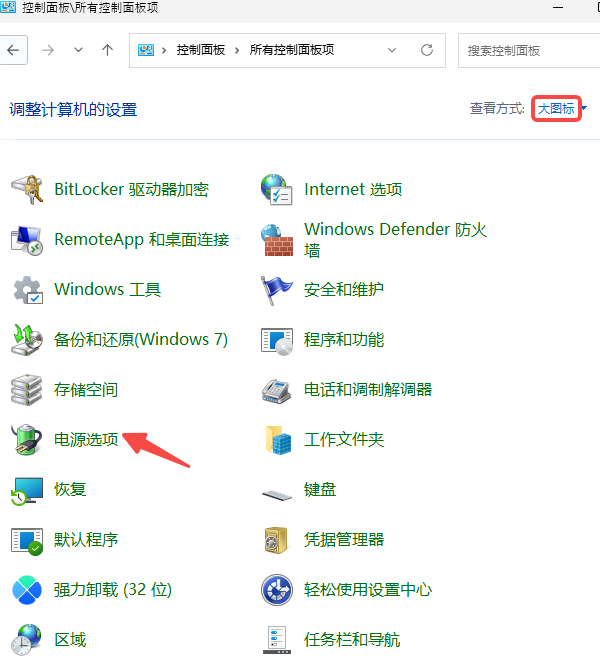
Task: Click the 轻松使用设置中心 icon
Action: 277,590
